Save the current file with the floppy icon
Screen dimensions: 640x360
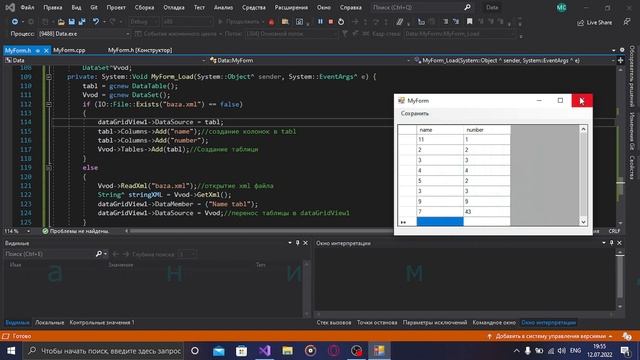71,22
